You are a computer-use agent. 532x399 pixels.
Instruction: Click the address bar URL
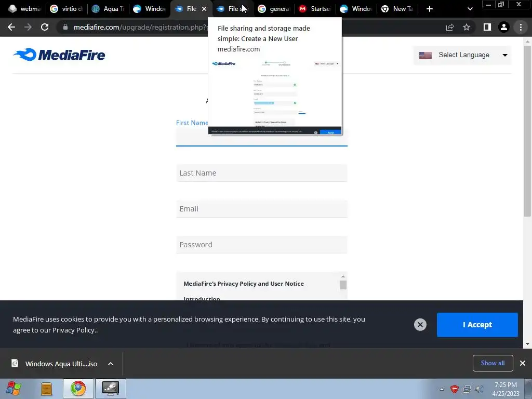pyautogui.click(x=140, y=27)
